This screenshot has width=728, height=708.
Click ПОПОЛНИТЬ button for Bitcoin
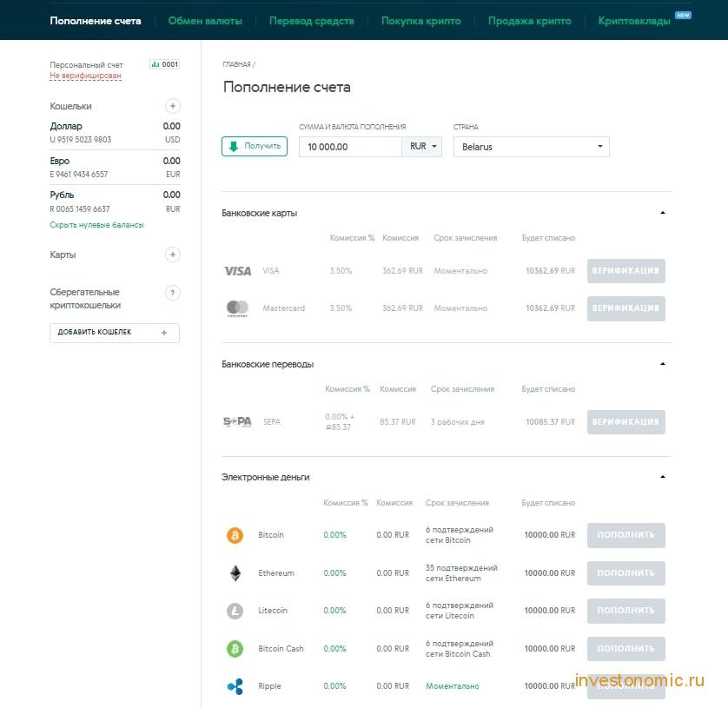[625, 535]
